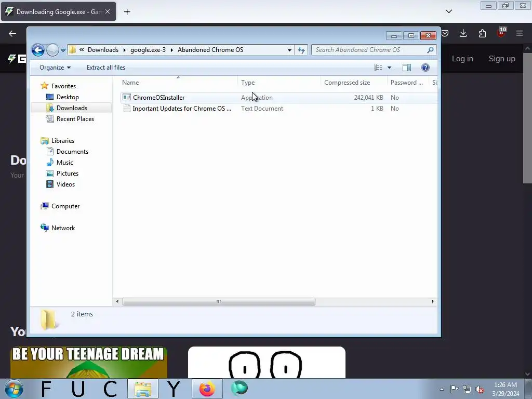The height and width of the screenshot is (399, 532).
Task: Open Documents library
Action: [72, 152]
